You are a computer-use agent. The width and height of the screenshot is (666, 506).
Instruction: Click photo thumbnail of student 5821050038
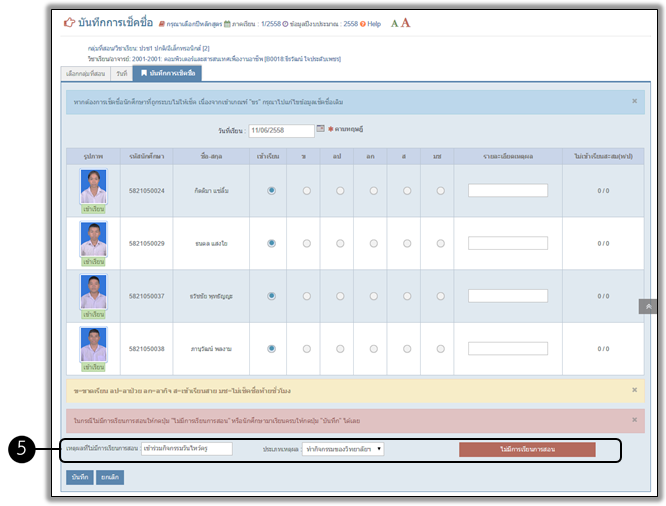[94, 344]
